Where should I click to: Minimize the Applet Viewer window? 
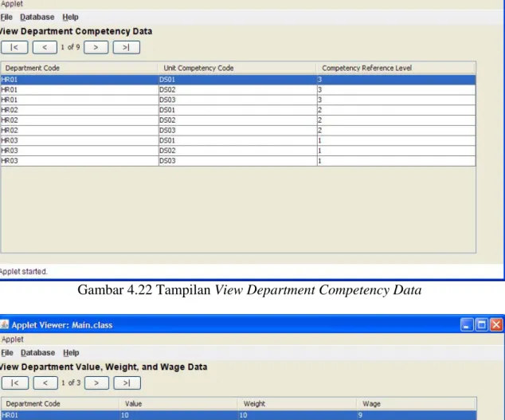tap(467, 325)
